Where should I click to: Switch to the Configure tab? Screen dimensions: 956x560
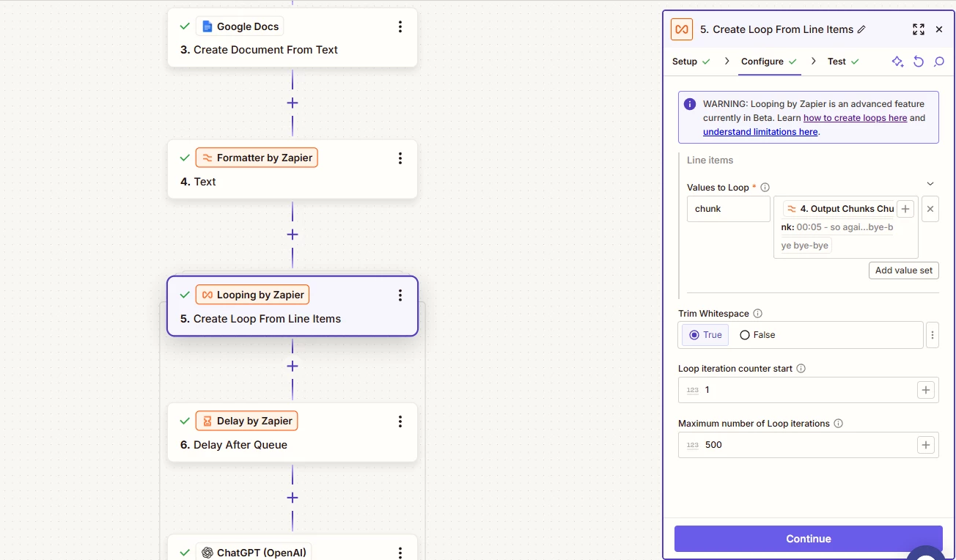769,62
